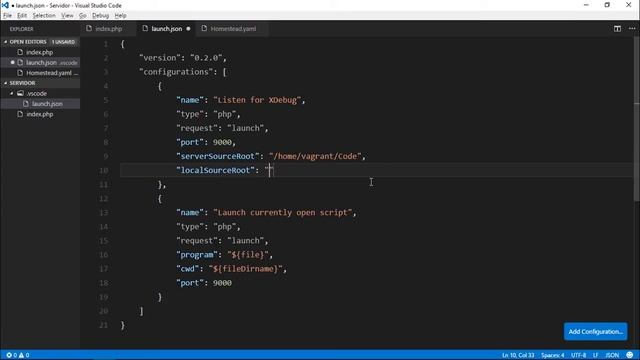The height and width of the screenshot is (360, 640).
Task: Click the "${file}" value on line 16
Action: 248,255
